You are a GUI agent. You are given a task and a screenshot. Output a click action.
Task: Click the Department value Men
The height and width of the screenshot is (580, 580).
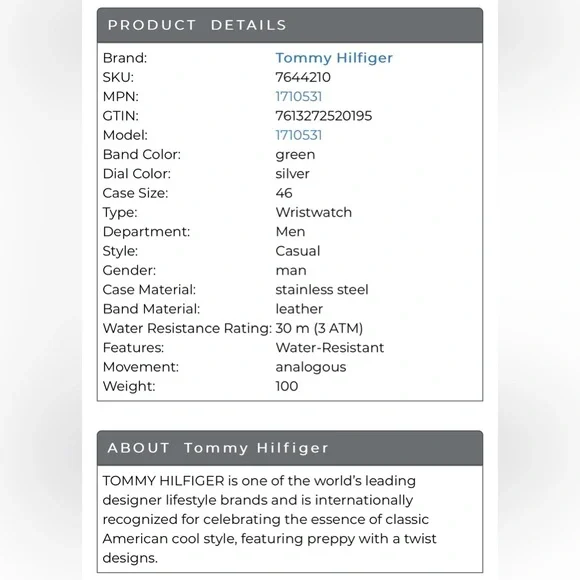[x=290, y=232]
